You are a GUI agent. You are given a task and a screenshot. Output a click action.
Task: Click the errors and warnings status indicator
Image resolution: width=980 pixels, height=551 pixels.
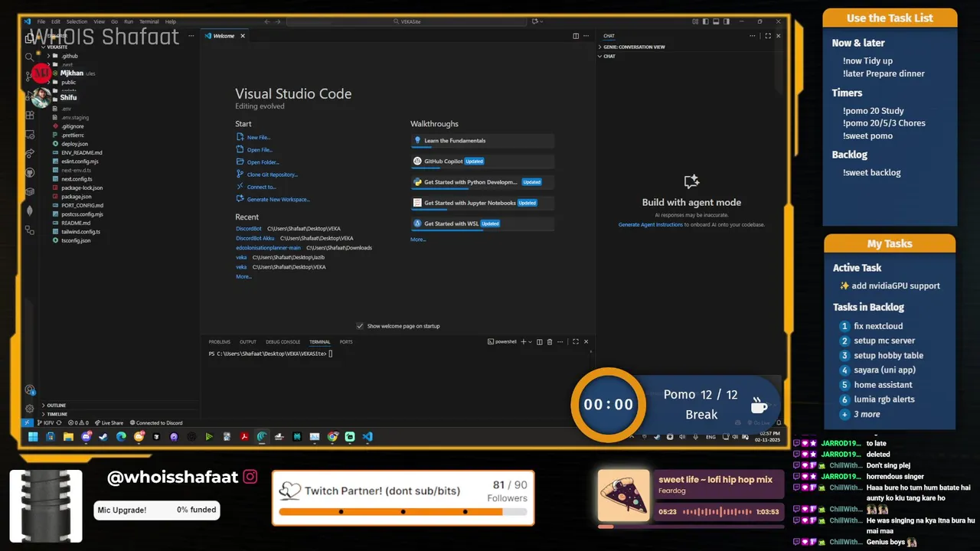click(78, 422)
